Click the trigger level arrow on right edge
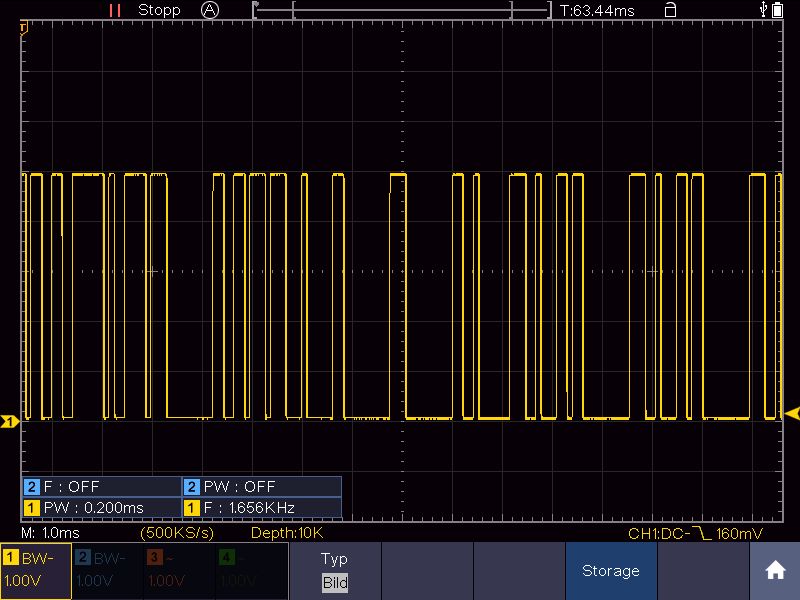 792,413
